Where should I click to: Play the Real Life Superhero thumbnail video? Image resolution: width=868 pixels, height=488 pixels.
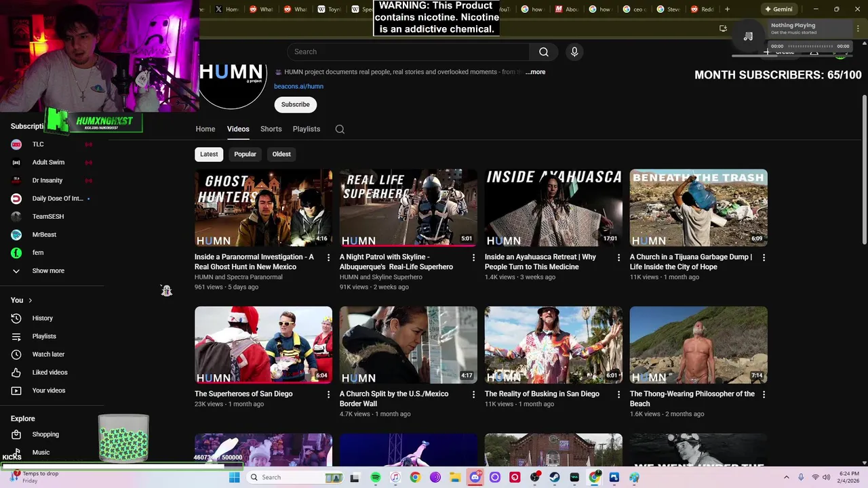click(x=408, y=207)
